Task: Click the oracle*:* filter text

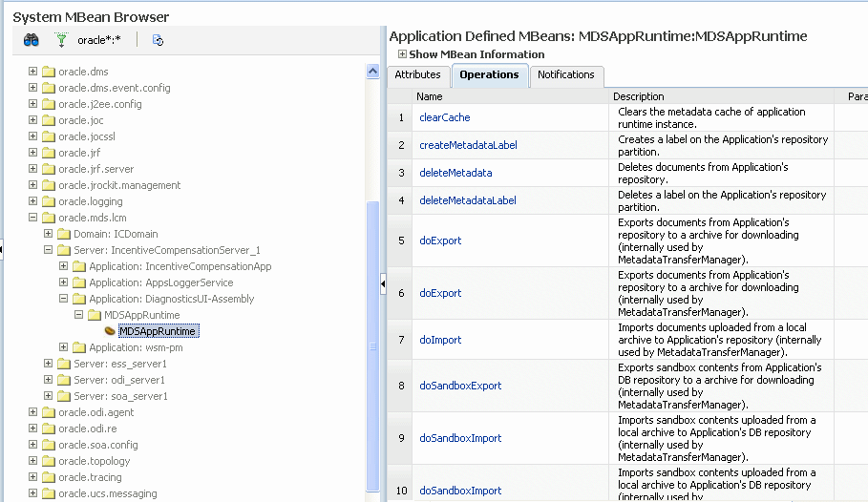Action: 99,40
